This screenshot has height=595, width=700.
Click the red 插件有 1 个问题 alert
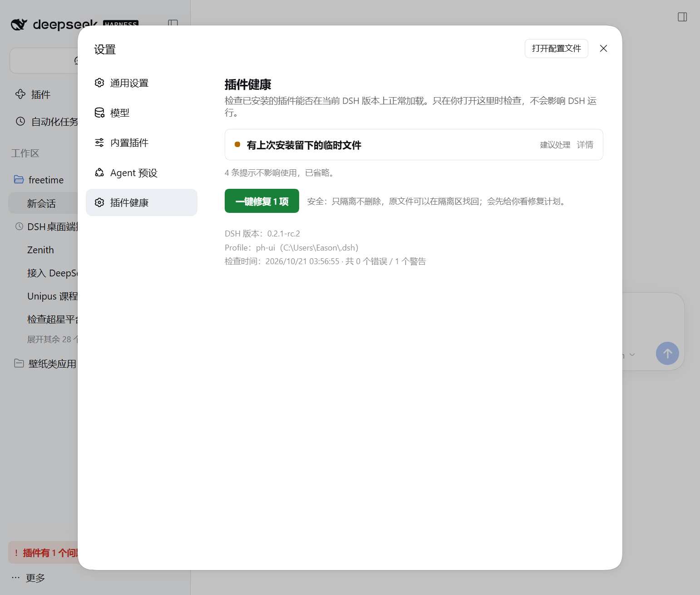pos(43,553)
